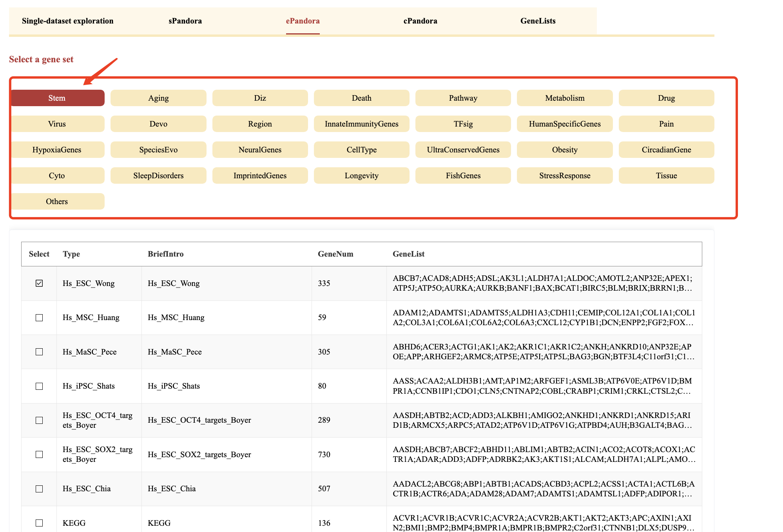This screenshot has height=532, width=783.
Task: Select the Cyto gene set
Action: (x=57, y=176)
